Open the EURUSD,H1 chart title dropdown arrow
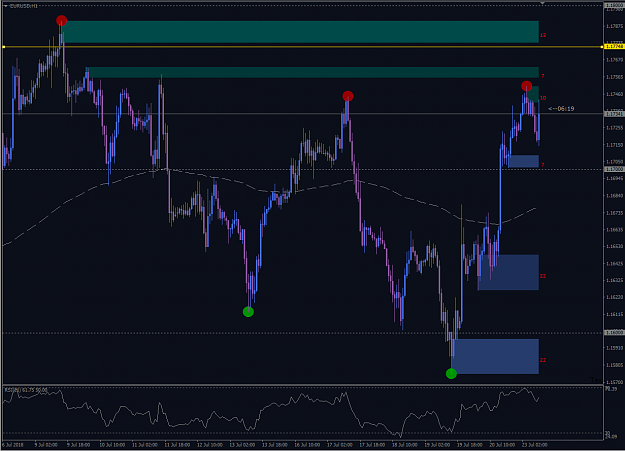 (6, 6)
